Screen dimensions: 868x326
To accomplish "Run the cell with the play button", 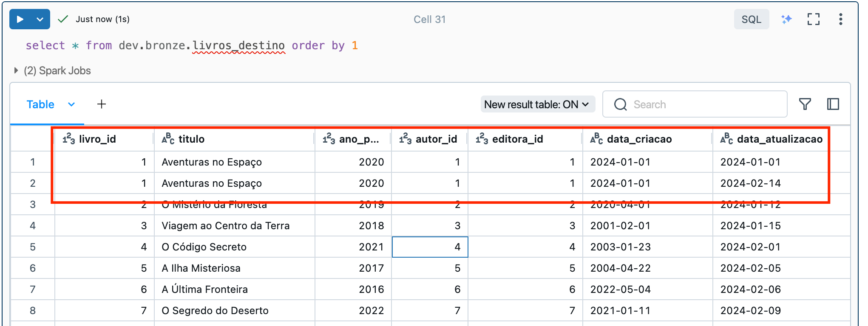I will click(20, 19).
